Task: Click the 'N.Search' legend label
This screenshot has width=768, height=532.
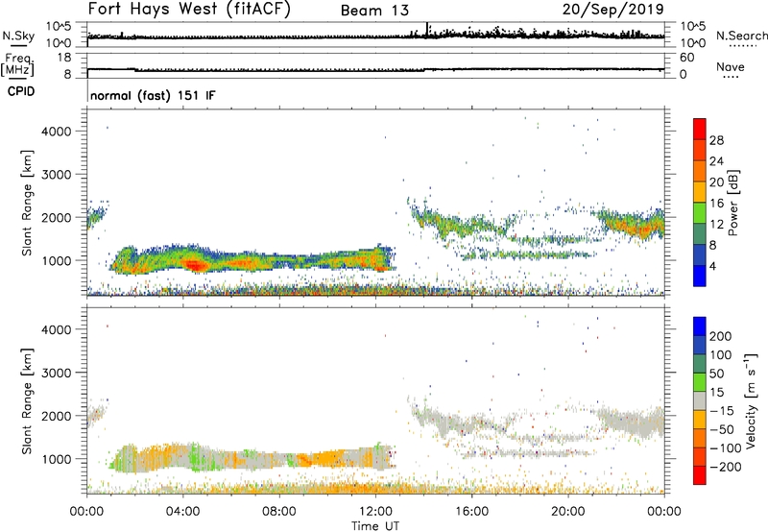Action: click(x=741, y=36)
